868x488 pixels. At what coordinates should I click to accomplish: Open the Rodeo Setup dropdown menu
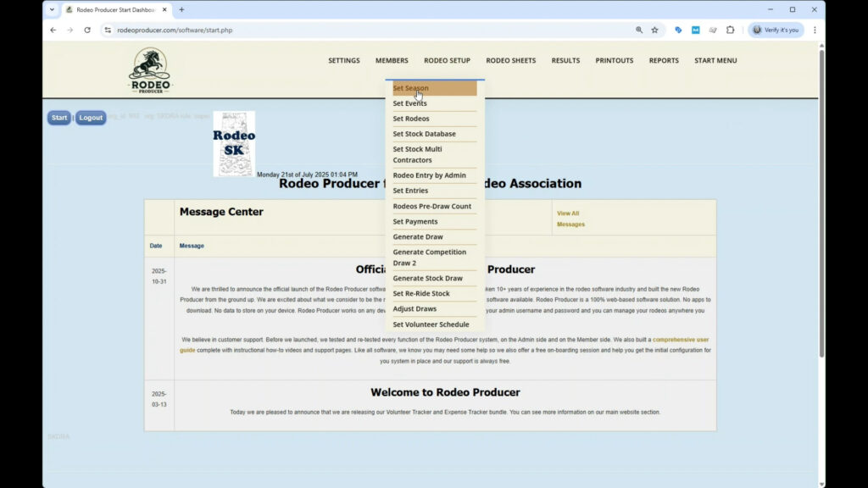pos(447,60)
